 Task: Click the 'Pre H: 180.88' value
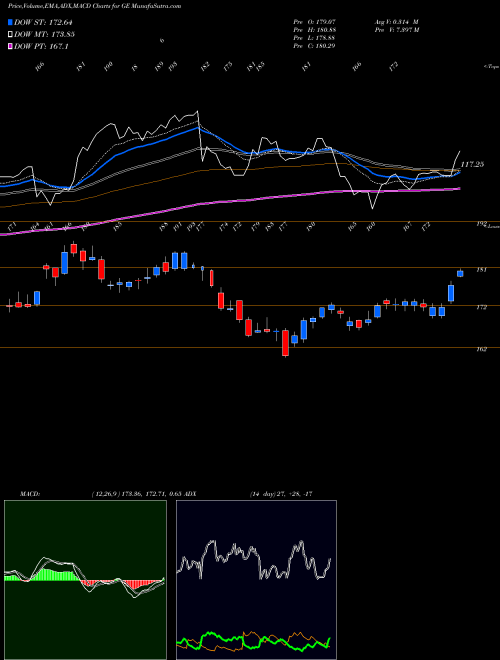314,30
